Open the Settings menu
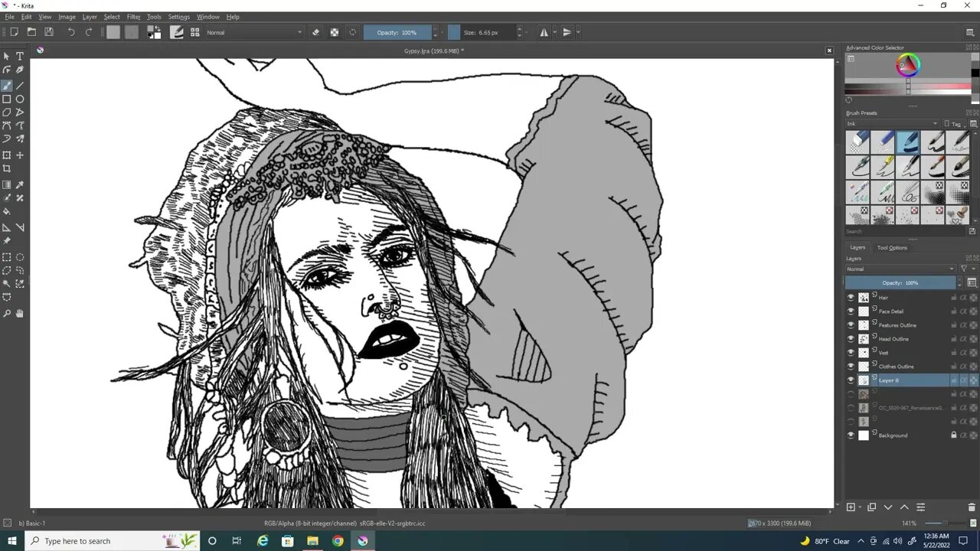 tap(178, 17)
